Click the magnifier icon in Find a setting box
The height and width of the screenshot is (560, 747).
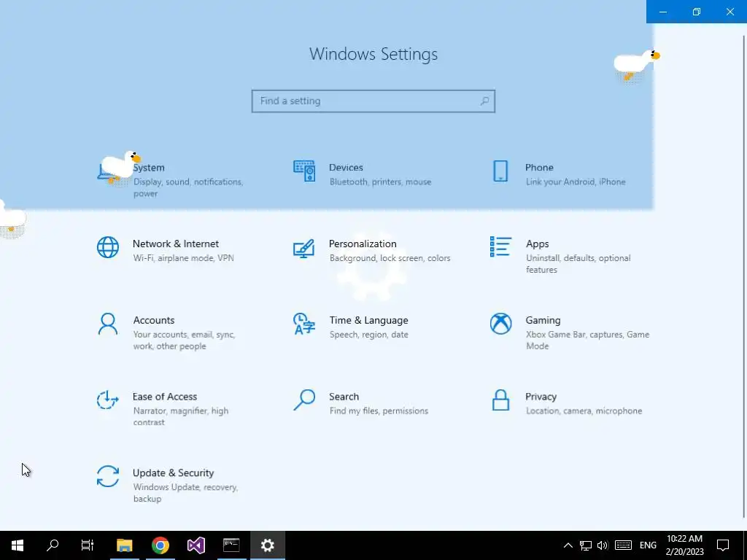point(484,101)
